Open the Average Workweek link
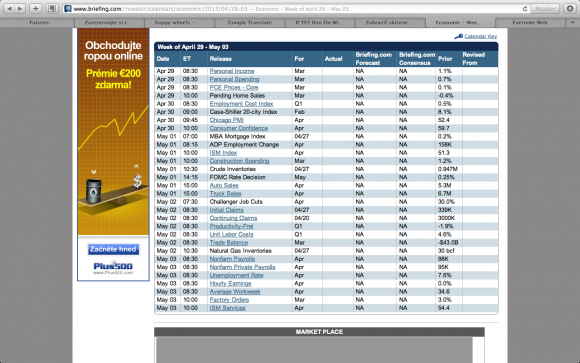This screenshot has height=363, width=580. pyautogui.click(x=235, y=292)
